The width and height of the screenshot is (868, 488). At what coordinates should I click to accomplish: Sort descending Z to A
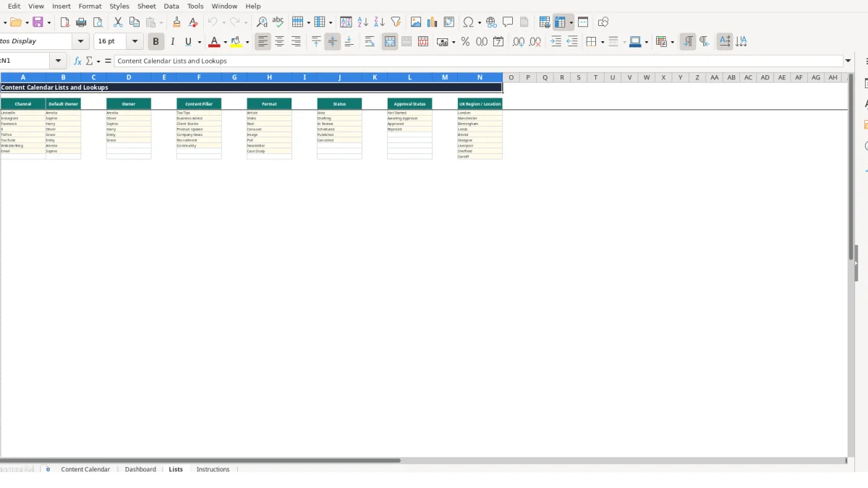point(379,22)
